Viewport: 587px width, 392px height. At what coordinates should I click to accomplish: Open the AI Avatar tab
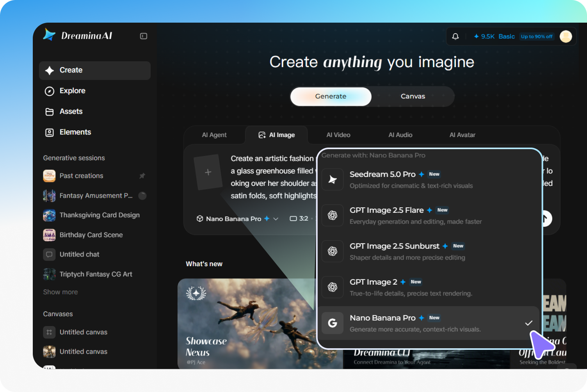462,135
